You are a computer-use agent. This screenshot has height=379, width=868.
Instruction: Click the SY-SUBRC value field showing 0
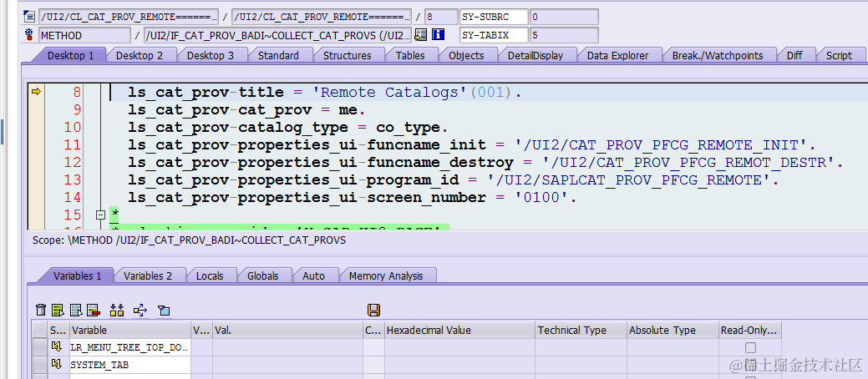[x=564, y=17]
